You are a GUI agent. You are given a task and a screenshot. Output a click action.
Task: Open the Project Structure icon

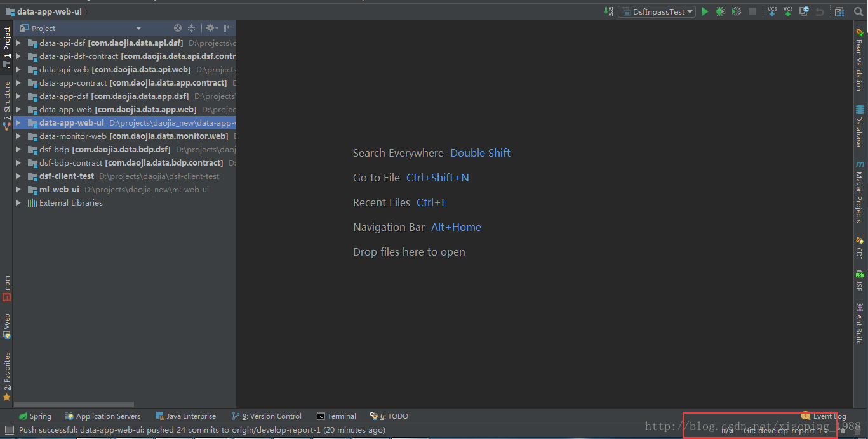(x=839, y=11)
